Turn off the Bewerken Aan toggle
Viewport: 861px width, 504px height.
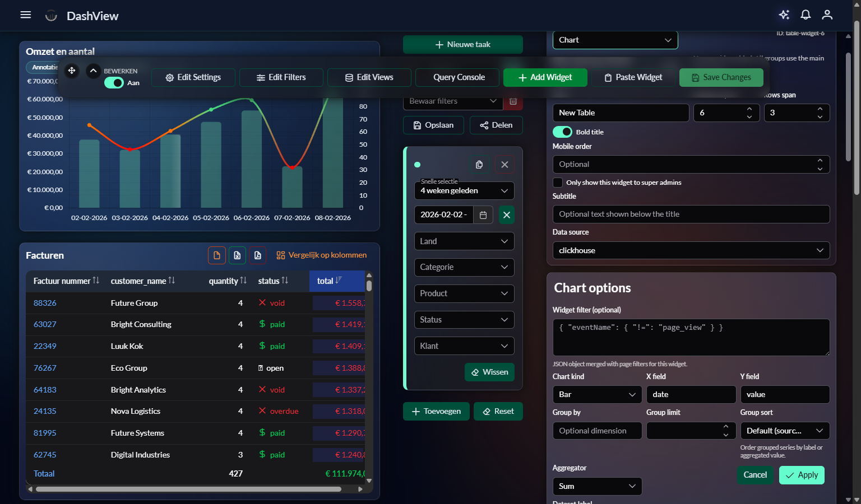[x=114, y=82]
